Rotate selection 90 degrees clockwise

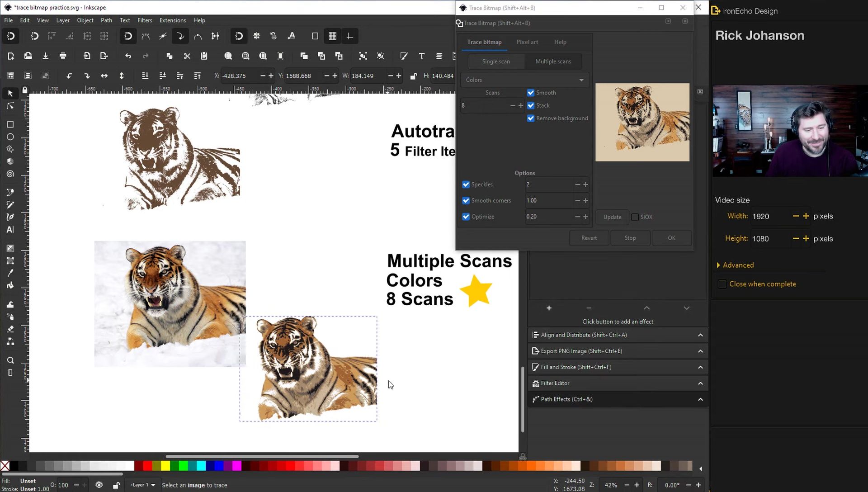[87, 76]
